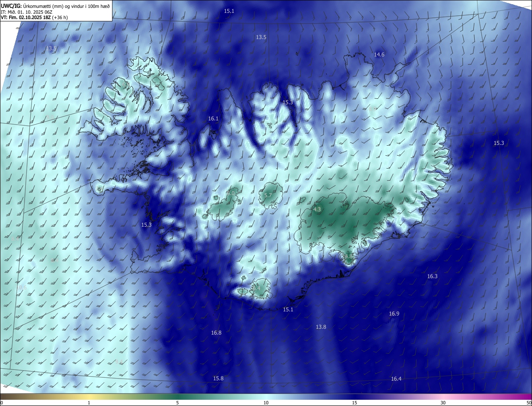Click the colorbar tick label 50

point(529,403)
